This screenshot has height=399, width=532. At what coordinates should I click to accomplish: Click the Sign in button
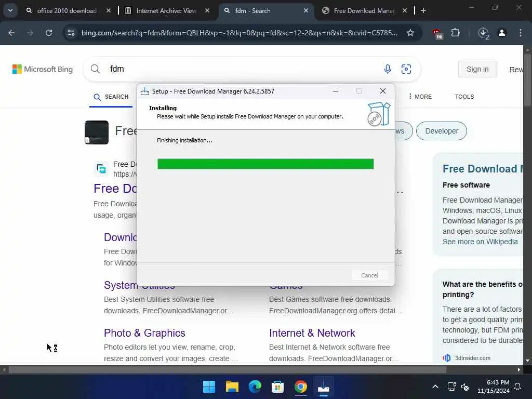click(477, 69)
